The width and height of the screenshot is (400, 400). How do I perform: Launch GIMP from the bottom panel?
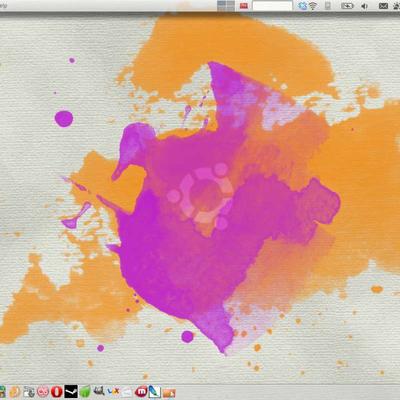tap(99, 391)
